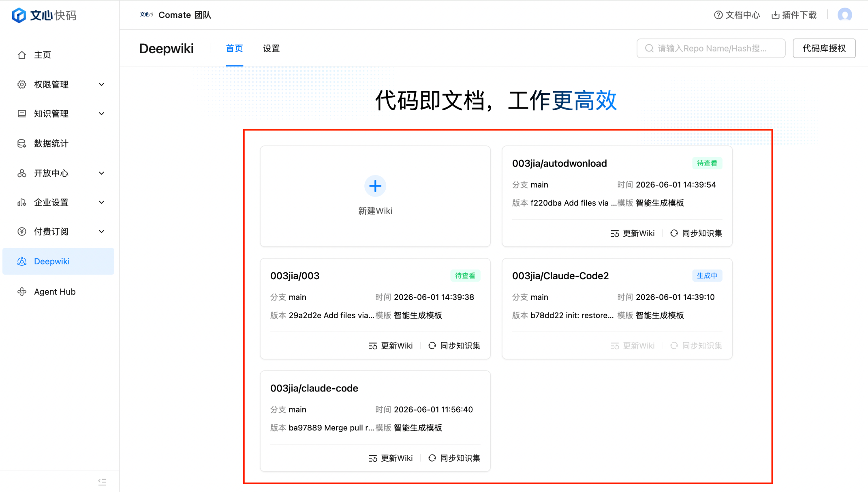Click the Deepwiki page heading
The image size is (868, 492).
167,49
